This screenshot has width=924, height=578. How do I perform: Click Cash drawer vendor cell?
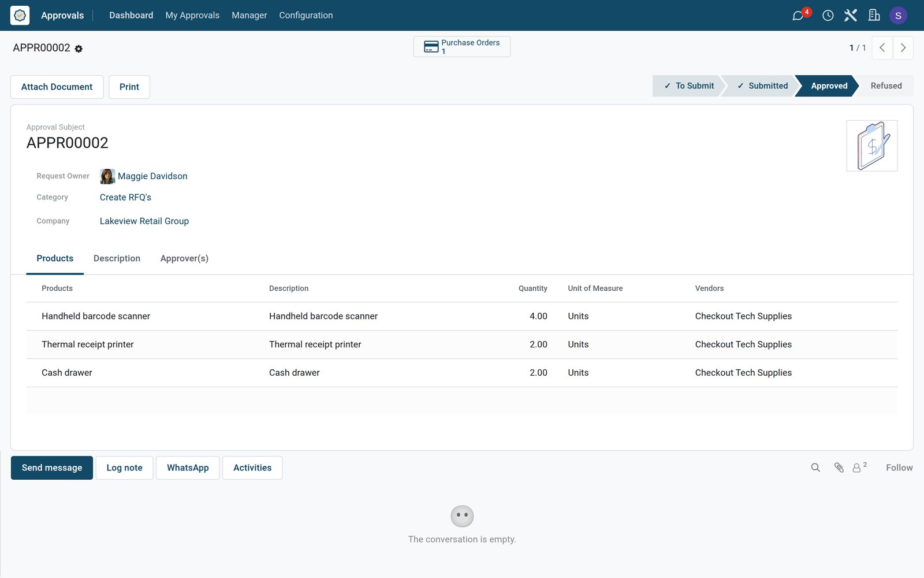[x=743, y=373]
